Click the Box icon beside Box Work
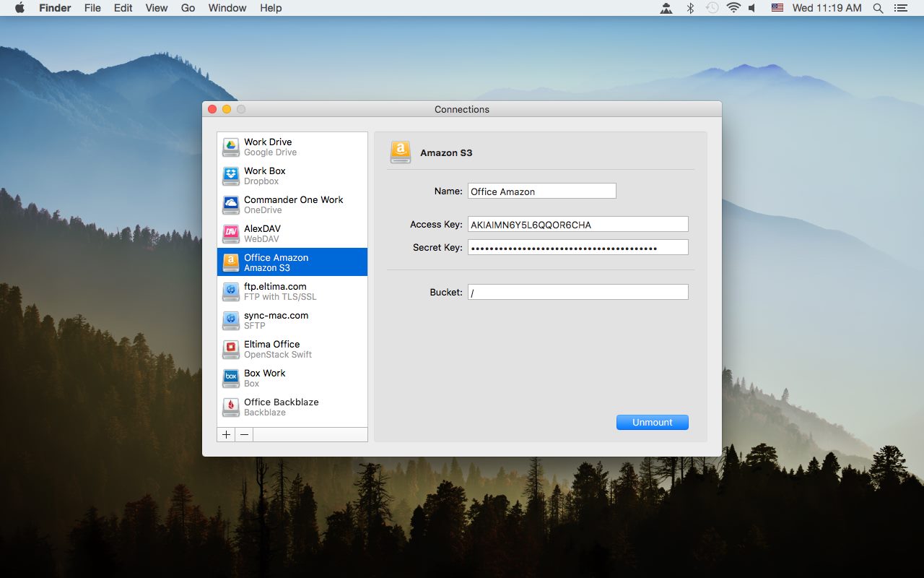 click(230, 378)
